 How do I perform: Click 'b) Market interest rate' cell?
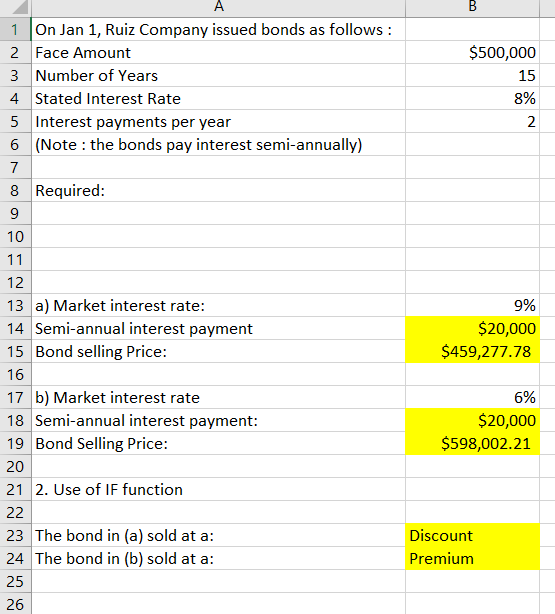coord(218,397)
